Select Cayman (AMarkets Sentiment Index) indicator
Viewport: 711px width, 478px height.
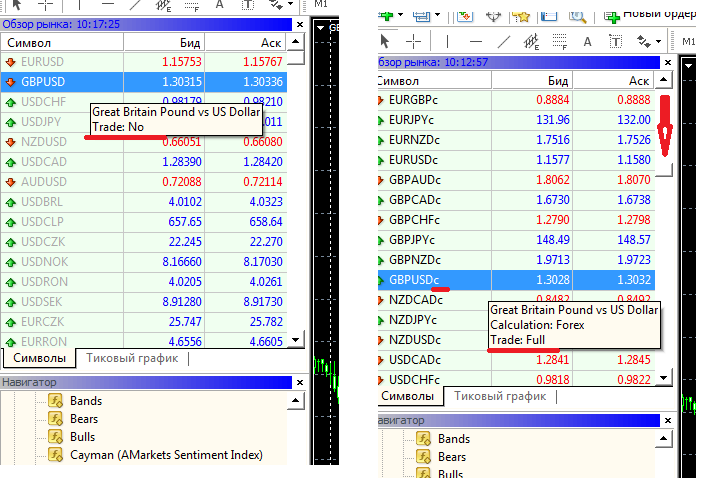(x=166, y=455)
